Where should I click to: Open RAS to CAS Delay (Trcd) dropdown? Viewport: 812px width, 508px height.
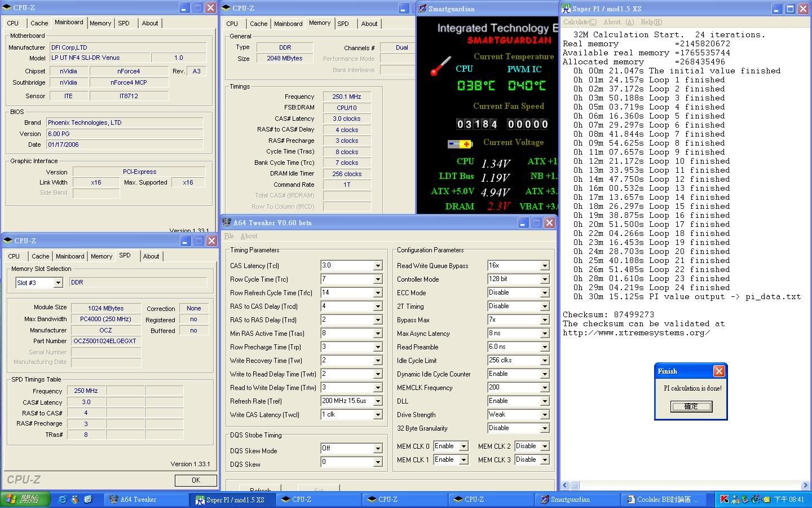point(378,306)
